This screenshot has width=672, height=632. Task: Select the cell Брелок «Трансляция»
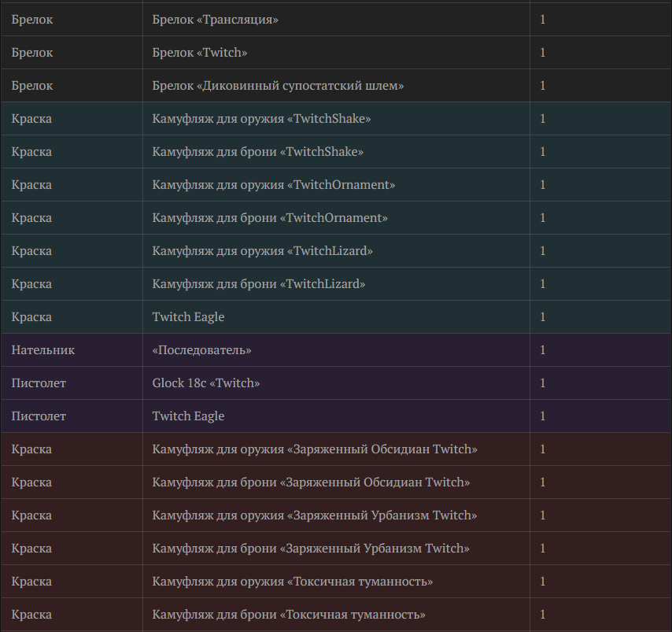coord(336,20)
